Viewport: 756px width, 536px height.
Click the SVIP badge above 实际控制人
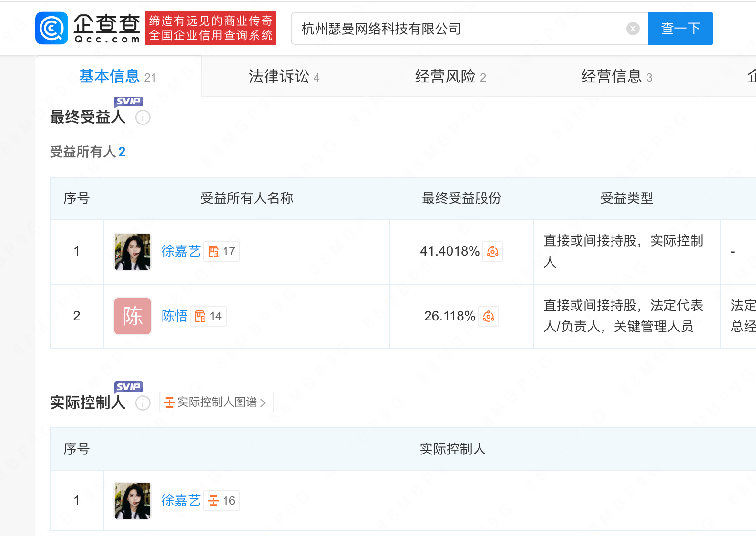[129, 387]
